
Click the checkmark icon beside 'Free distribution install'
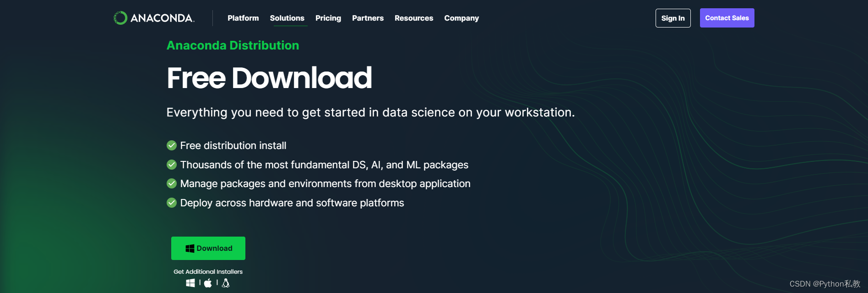click(172, 145)
